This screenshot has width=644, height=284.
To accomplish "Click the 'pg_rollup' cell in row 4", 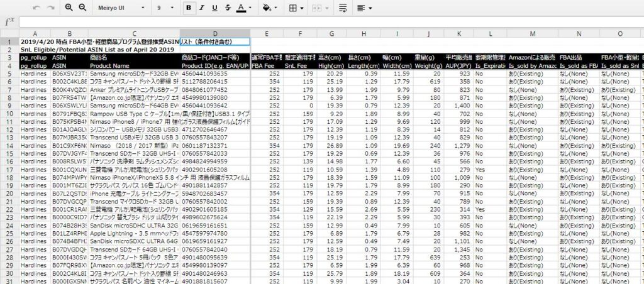I will [x=35, y=66].
